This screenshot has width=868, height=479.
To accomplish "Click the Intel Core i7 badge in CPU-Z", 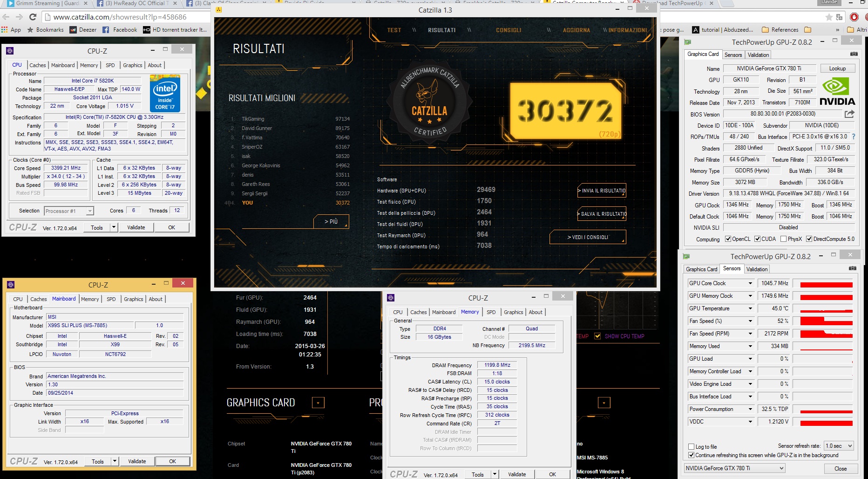I will click(x=165, y=93).
